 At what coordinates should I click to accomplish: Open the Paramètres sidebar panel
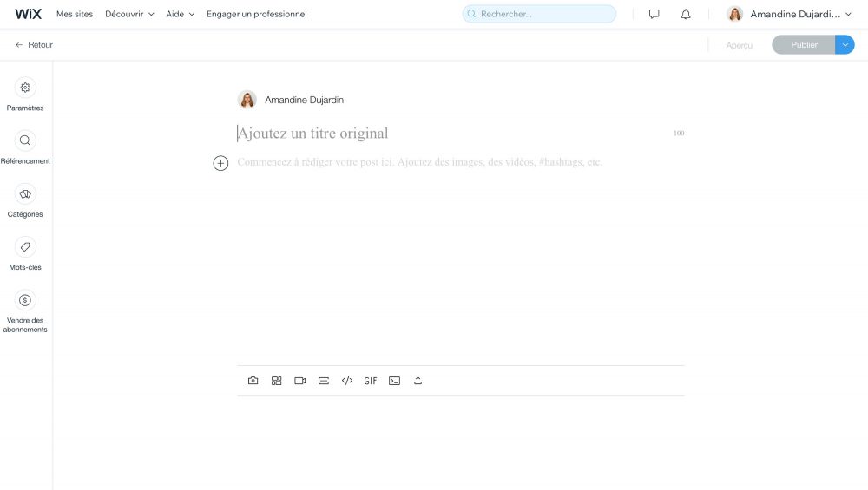click(x=25, y=88)
